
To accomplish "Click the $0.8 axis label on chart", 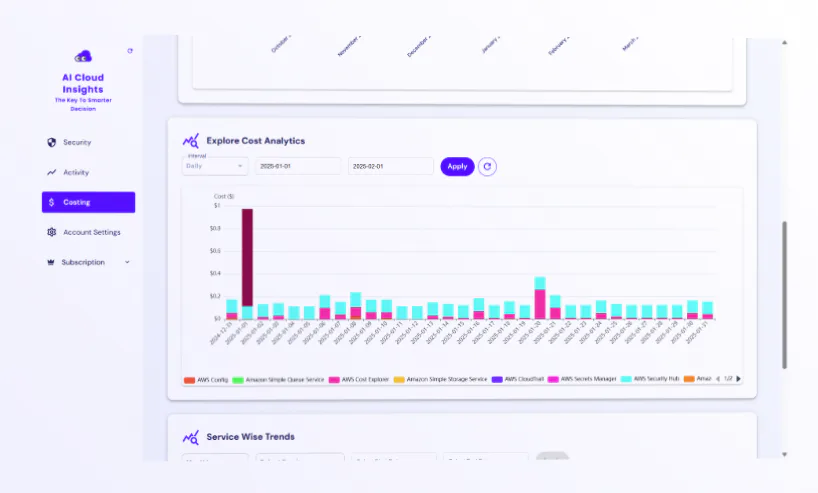I will pos(215,229).
